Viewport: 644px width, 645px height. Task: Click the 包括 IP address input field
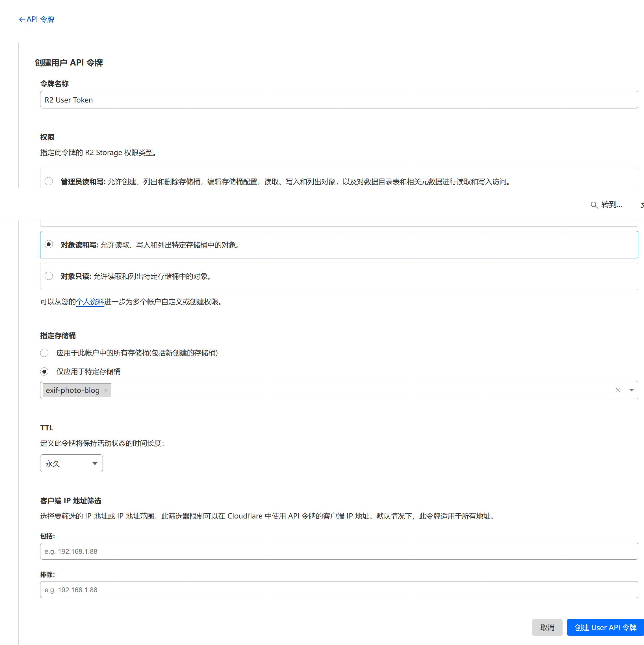coord(339,551)
